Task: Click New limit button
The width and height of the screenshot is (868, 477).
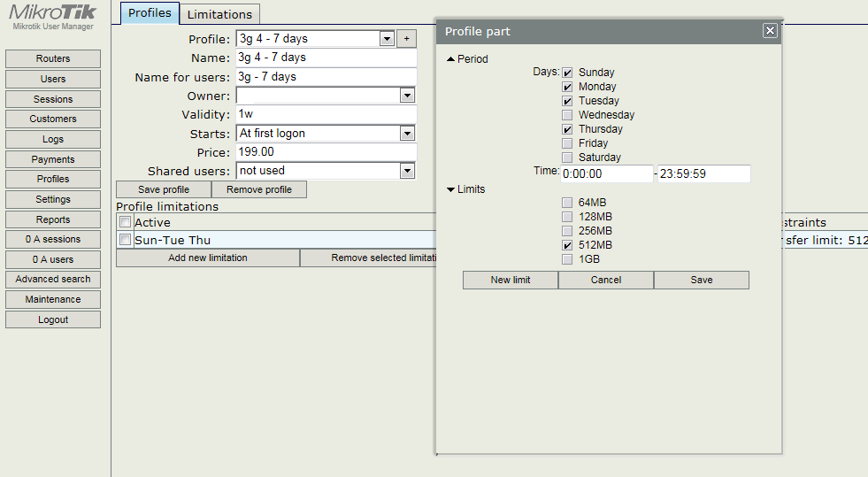Action: point(511,280)
